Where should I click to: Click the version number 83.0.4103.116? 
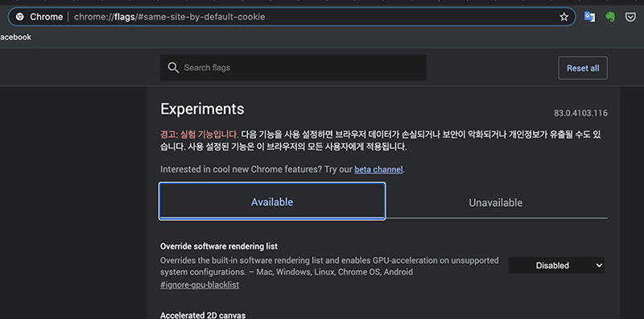[x=580, y=113]
